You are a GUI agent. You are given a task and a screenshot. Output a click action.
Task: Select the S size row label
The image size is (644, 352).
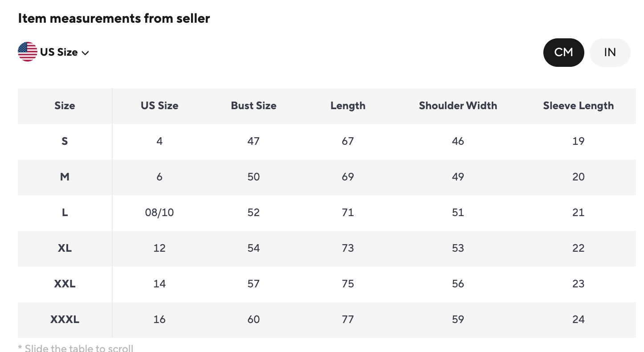pos(65,141)
